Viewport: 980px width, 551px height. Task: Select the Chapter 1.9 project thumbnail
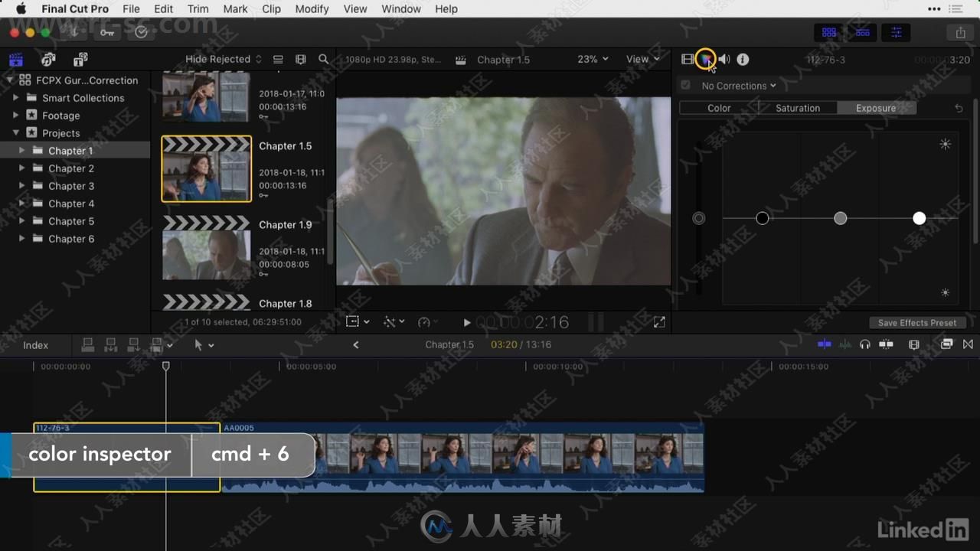click(206, 248)
